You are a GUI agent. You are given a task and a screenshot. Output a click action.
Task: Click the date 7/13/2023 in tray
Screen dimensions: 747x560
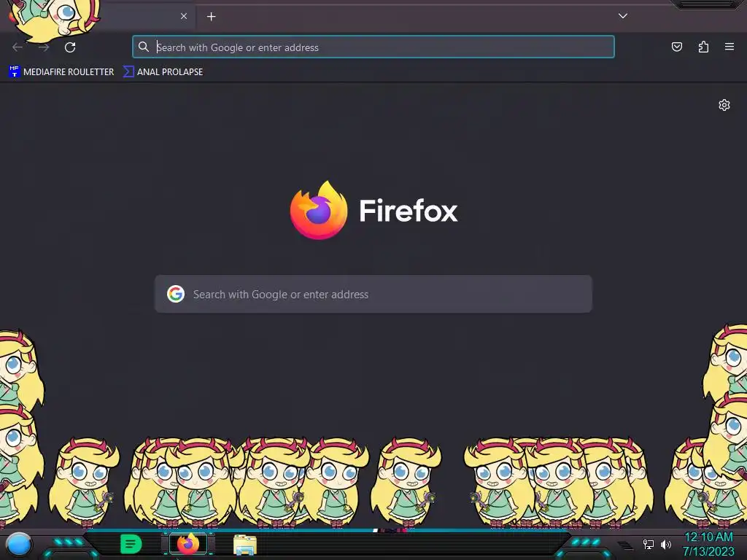[708, 552]
